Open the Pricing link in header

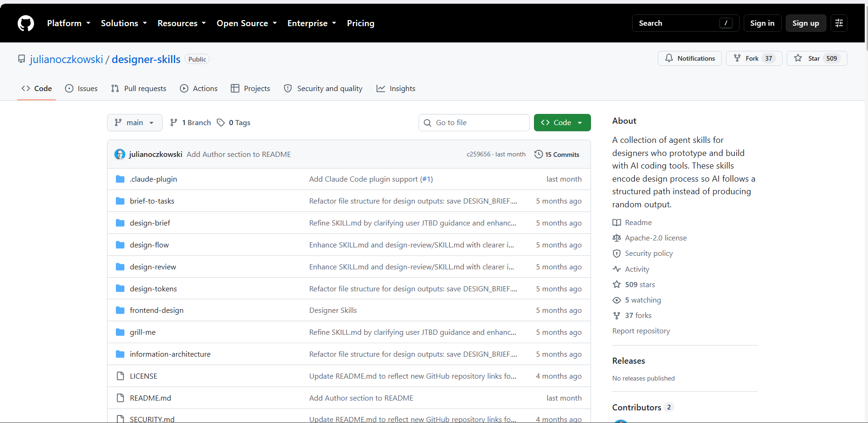[x=361, y=23]
